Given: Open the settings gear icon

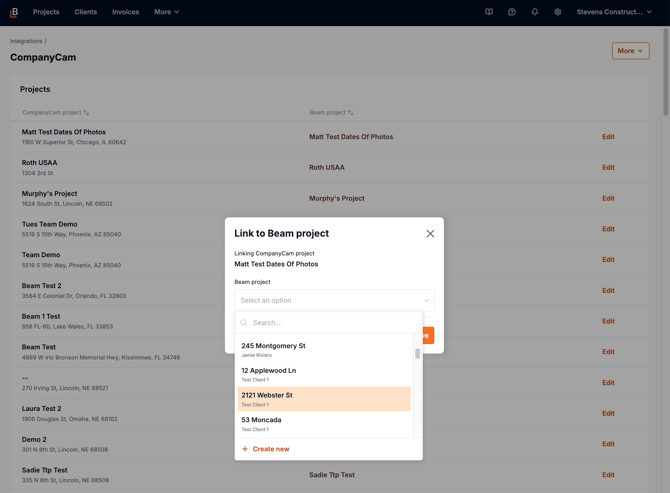Looking at the screenshot, I should [558, 12].
